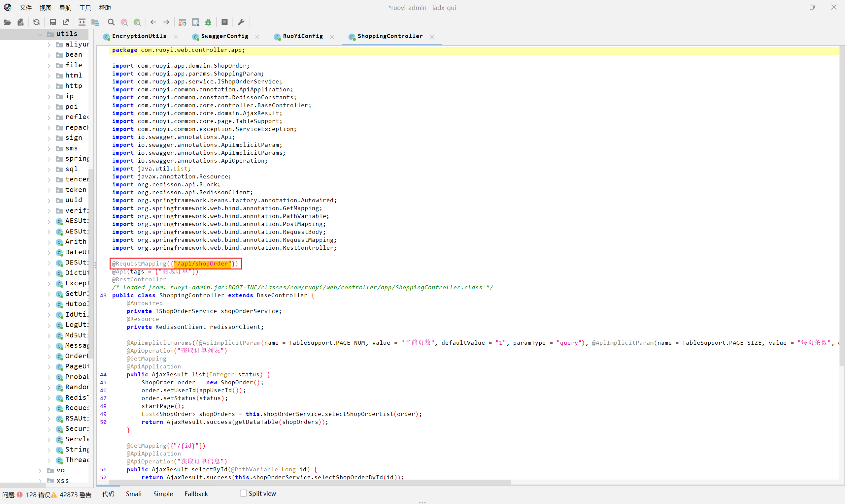The image size is (845, 504).
Task: Close the ShoppingController tab
Action: [432, 37]
